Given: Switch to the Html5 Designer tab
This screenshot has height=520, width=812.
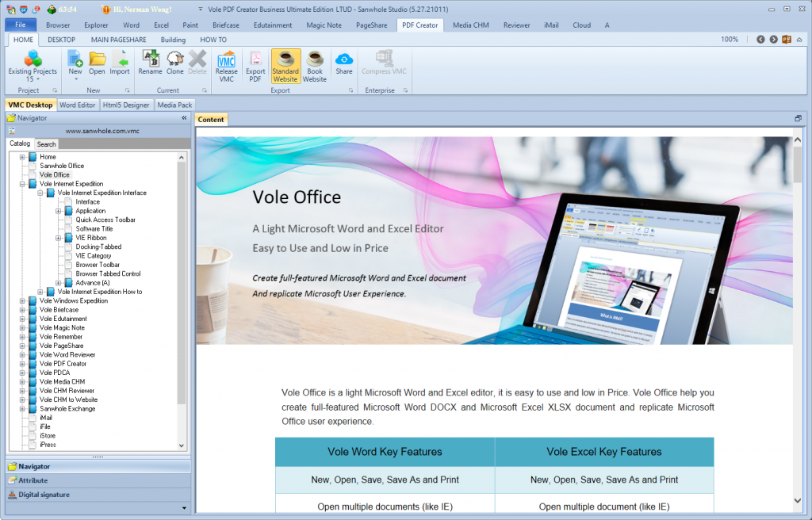Looking at the screenshot, I should click(126, 105).
